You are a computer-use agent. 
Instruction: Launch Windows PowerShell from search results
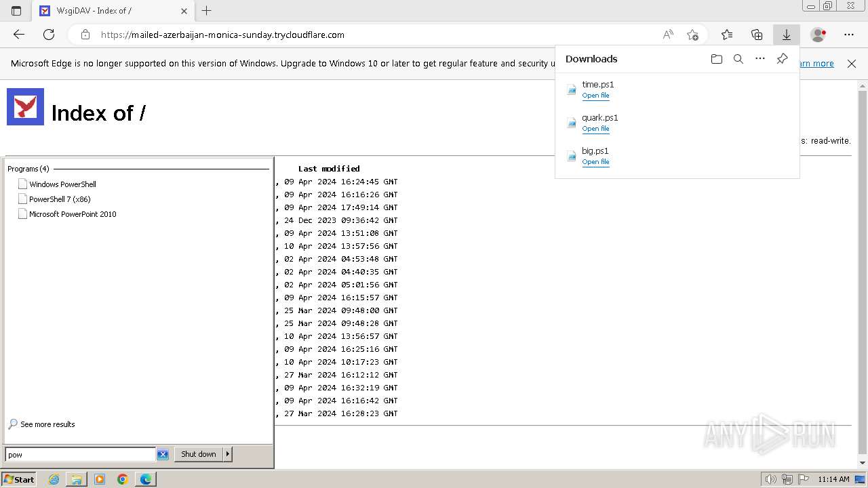[62, 184]
